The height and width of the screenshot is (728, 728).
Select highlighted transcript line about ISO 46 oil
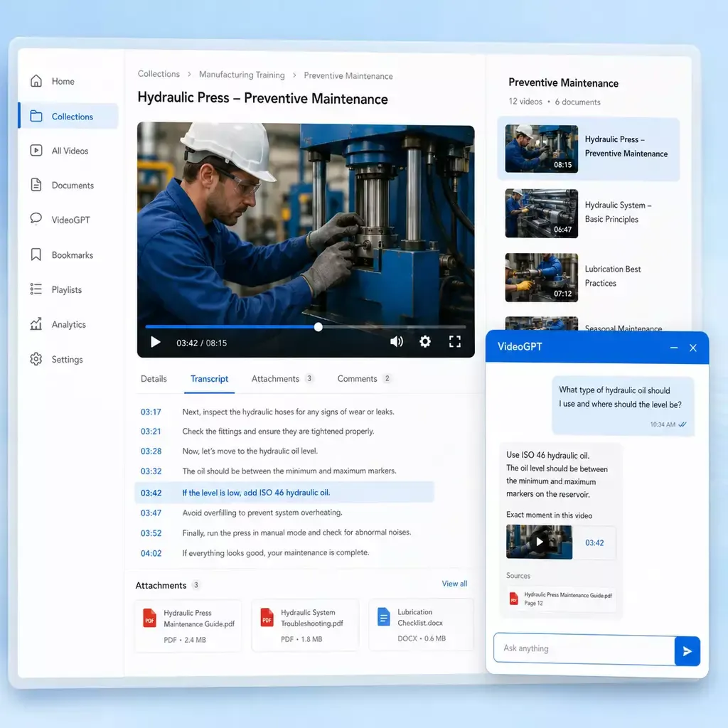tap(284, 493)
